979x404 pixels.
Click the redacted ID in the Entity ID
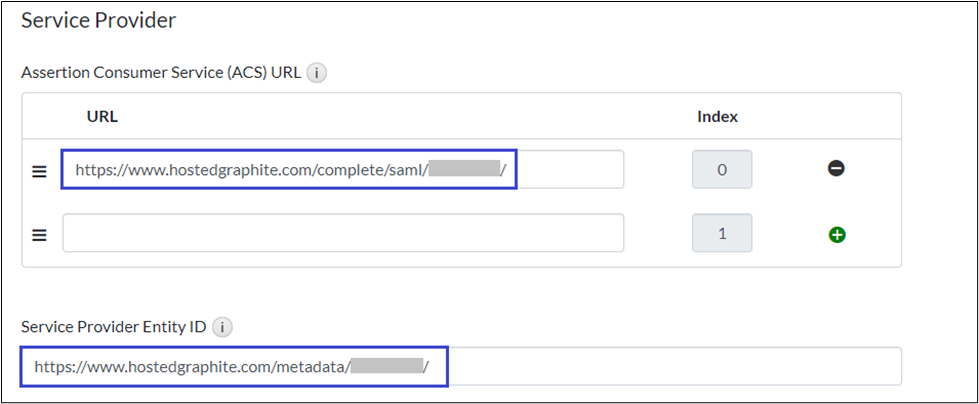tap(387, 367)
